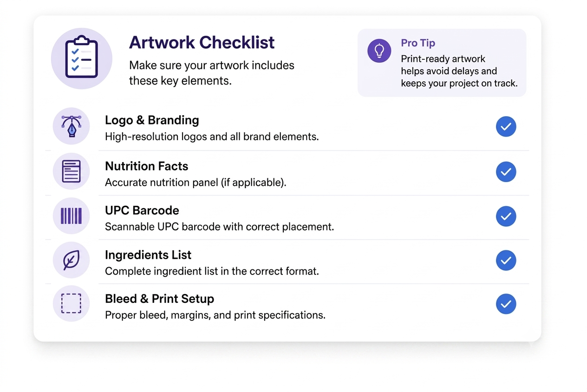Click the bleed, margins description text
Viewport: 587px width, 392px height.
pyautogui.click(x=215, y=315)
